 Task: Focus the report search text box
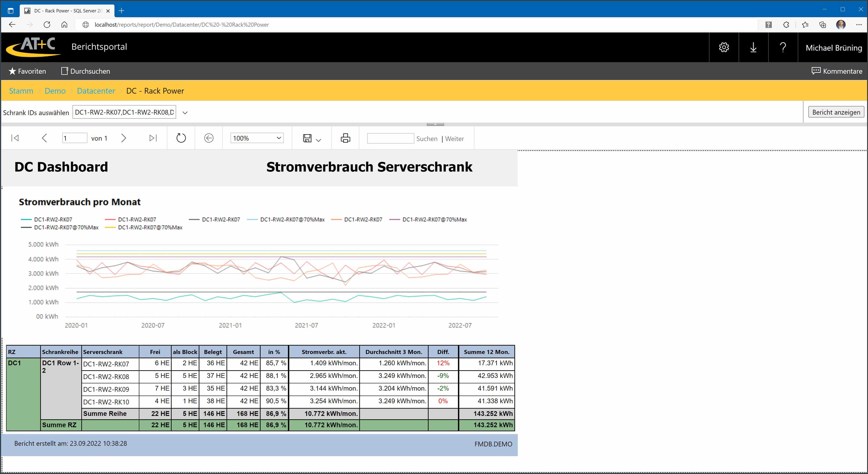click(x=390, y=138)
